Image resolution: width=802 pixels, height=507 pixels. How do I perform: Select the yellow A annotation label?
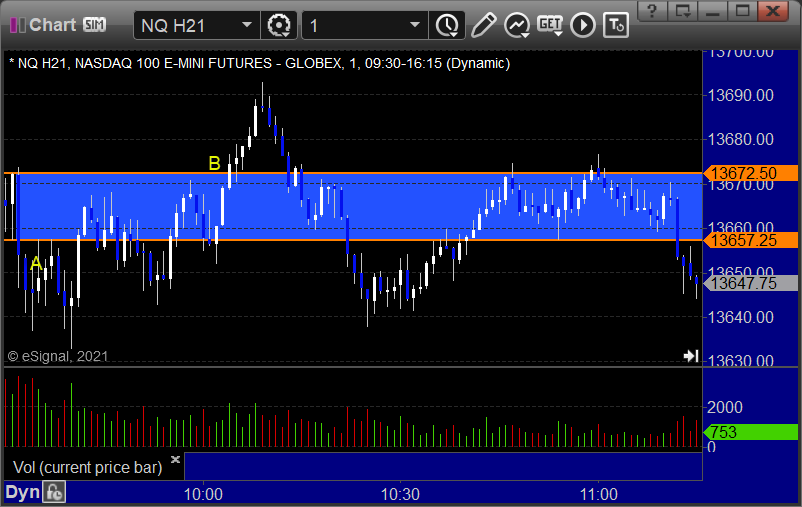(x=36, y=263)
